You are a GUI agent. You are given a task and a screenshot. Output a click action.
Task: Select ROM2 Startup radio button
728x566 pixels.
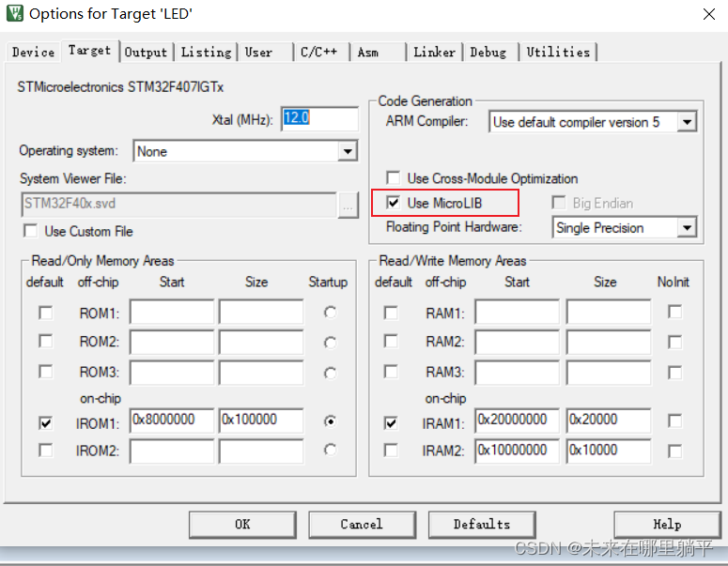[330, 343]
